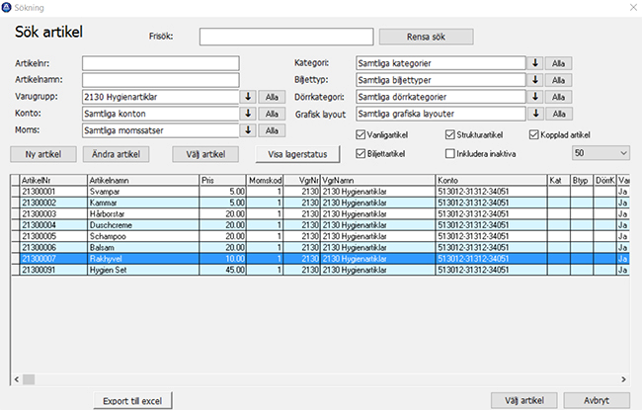This screenshot has width=642, height=410.
Task: Click the Konto column header
Action: pos(491,180)
